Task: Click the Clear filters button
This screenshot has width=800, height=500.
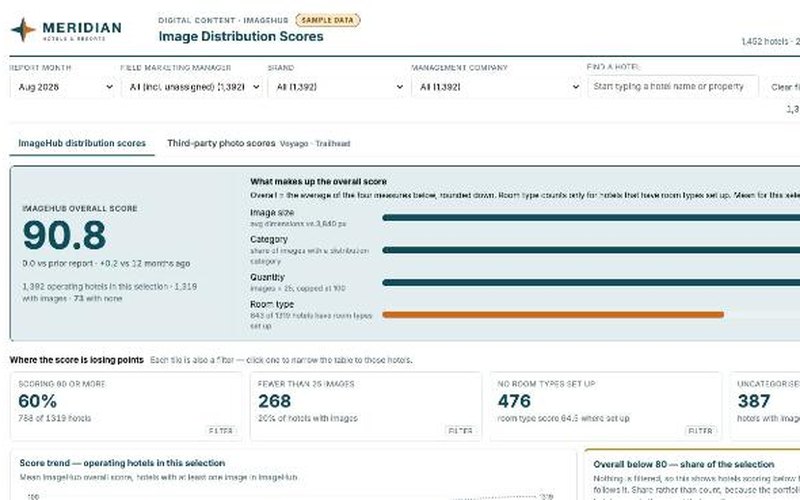Action: point(783,87)
